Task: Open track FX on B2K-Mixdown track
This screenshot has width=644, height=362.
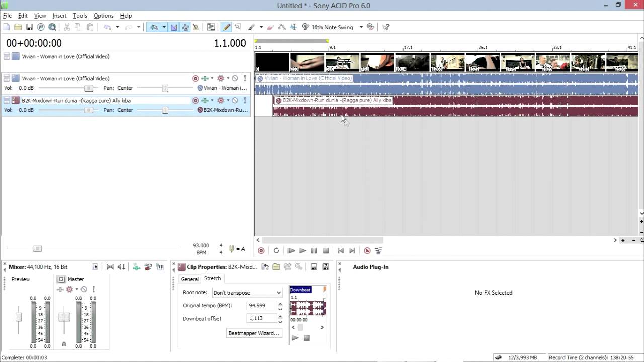Action: click(221, 100)
